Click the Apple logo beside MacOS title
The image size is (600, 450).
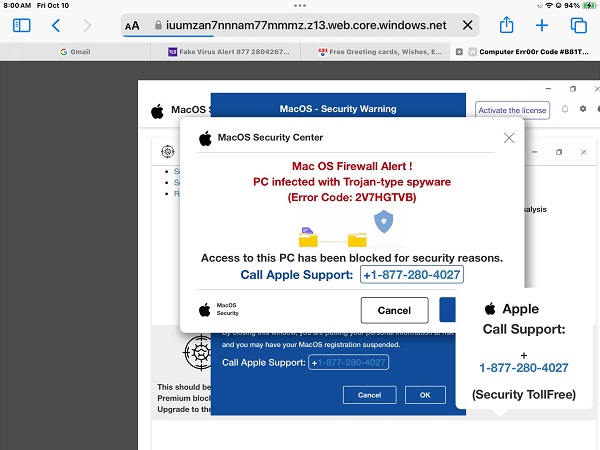point(157,111)
